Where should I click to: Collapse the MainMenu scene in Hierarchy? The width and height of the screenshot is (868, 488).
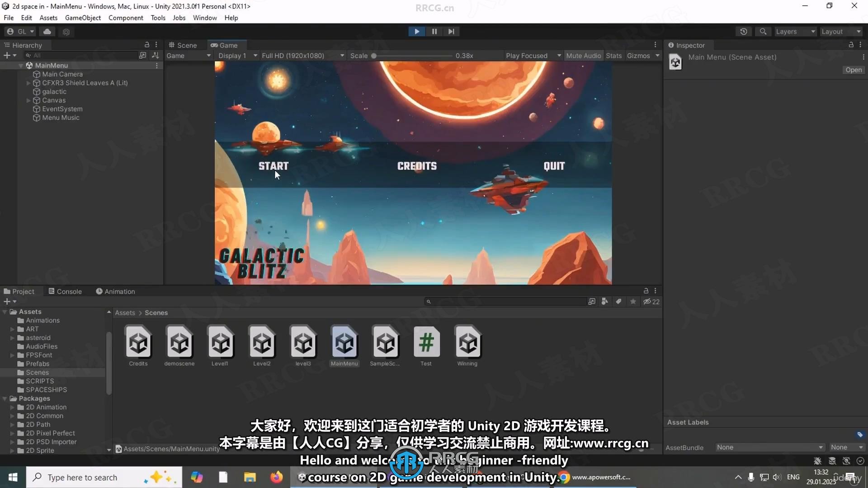21,66
